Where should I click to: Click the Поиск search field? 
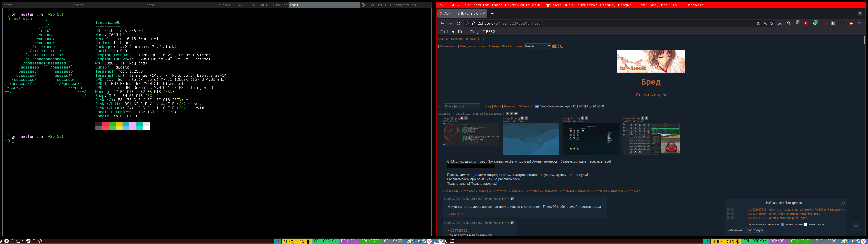point(462,107)
